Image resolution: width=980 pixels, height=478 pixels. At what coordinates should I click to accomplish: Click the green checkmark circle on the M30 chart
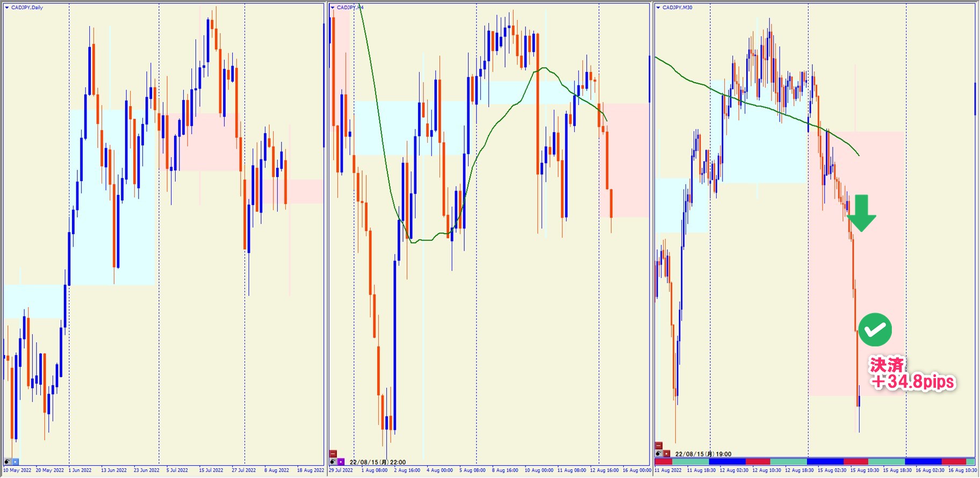point(875,330)
